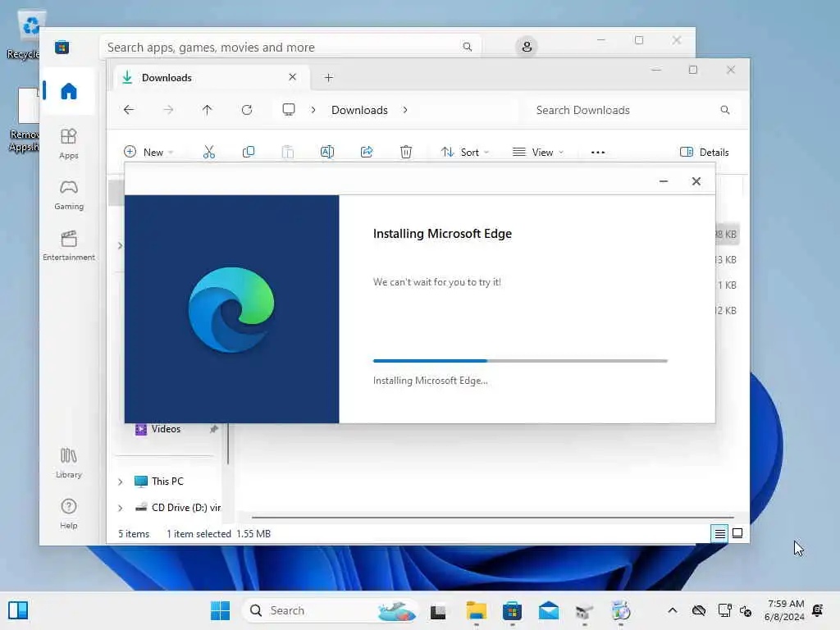Screen dimensions: 840x630
Task: Go to Microsoft Store Home page
Action: pyautogui.click(x=69, y=91)
